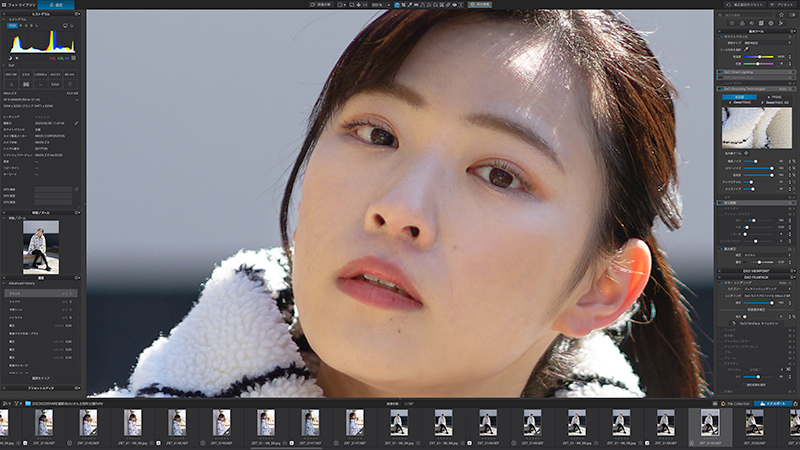800x450 pixels.
Task: Collapse the 基本ツール panel header
Action: [756, 31]
